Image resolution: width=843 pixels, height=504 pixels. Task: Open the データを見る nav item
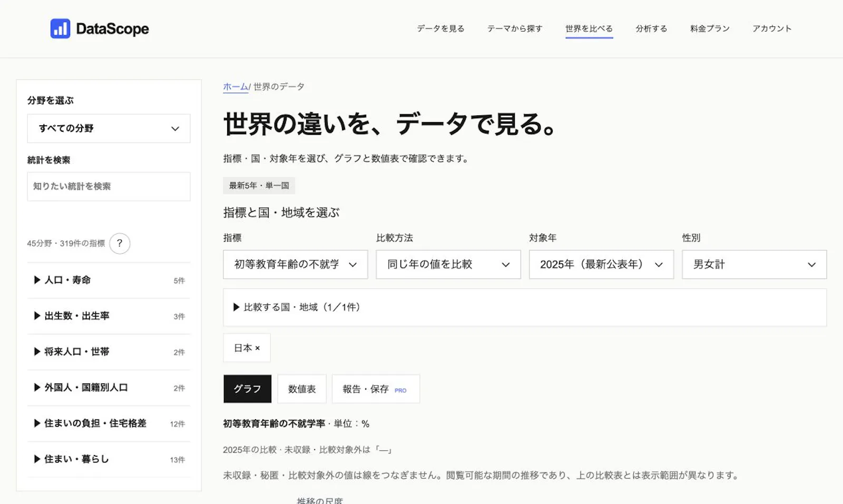click(440, 28)
